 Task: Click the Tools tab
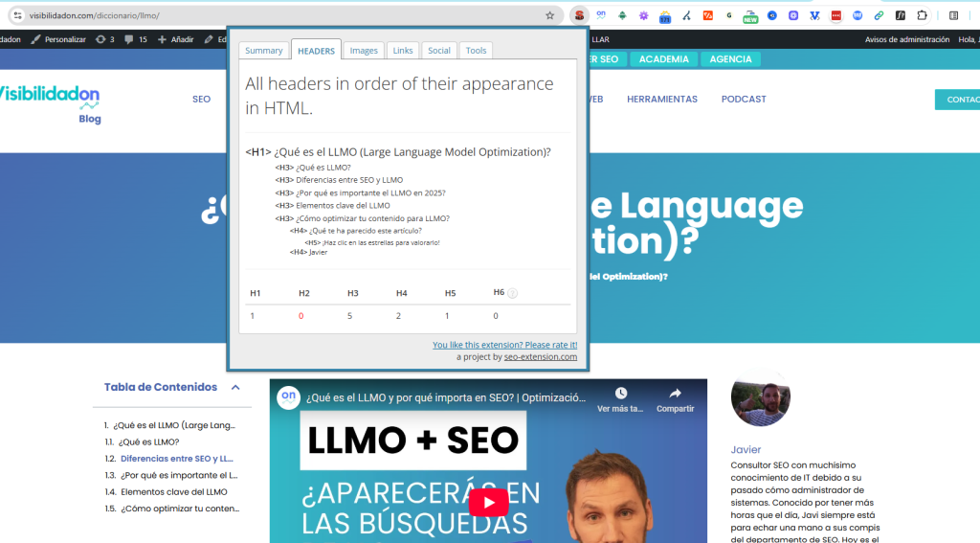476,51
